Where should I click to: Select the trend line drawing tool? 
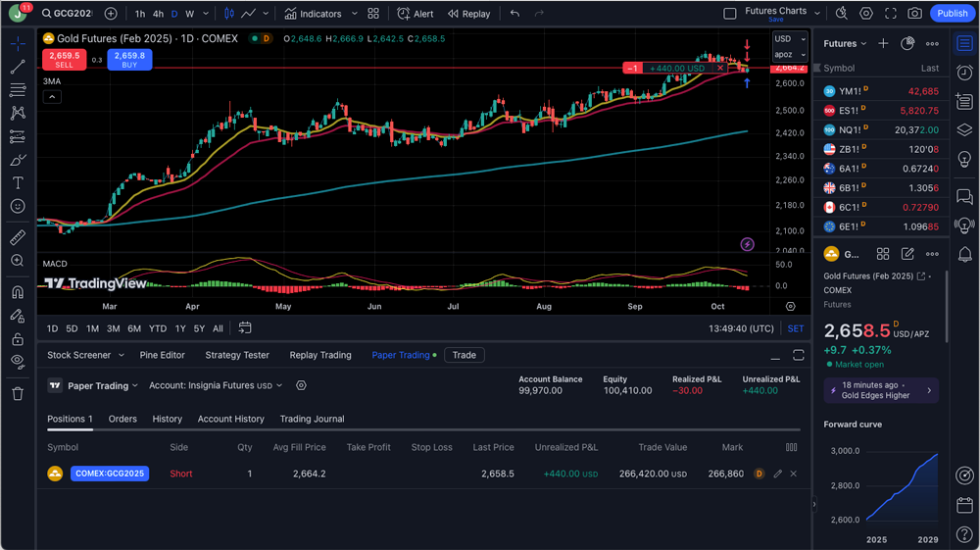(18, 67)
